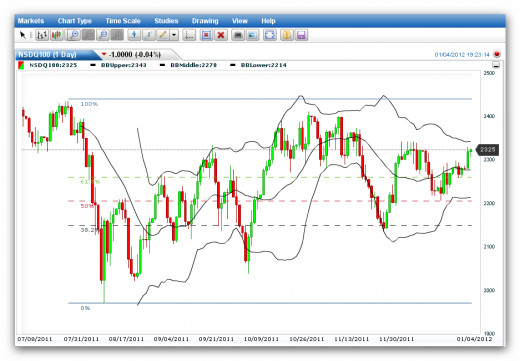Click the yellow book toolbar icon
Image resolution: width=520 pixels, height=361 pixels.
coord(287,35)
